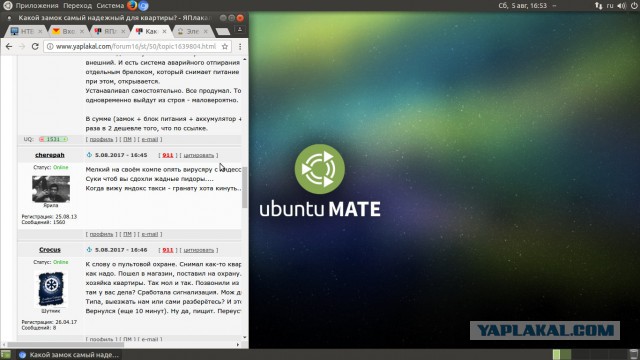
Task: Open the trash icon in bottom panel
Action: coord(633,354)
